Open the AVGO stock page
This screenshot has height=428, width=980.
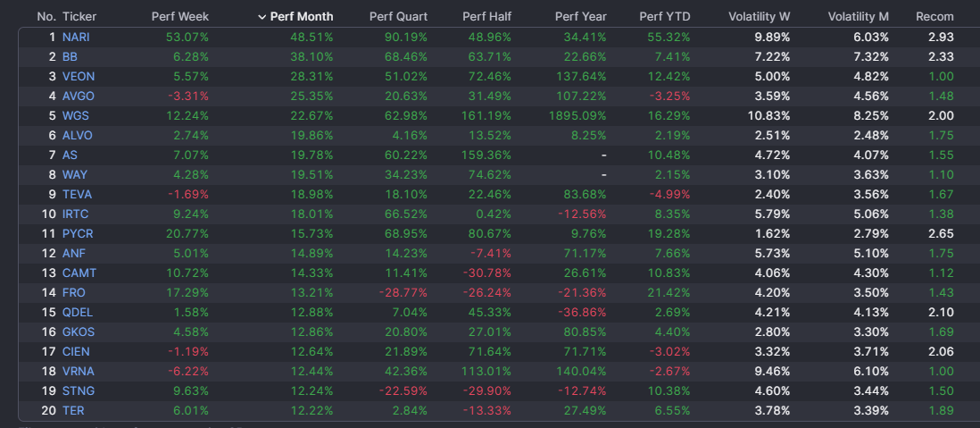tap(78, 97)
